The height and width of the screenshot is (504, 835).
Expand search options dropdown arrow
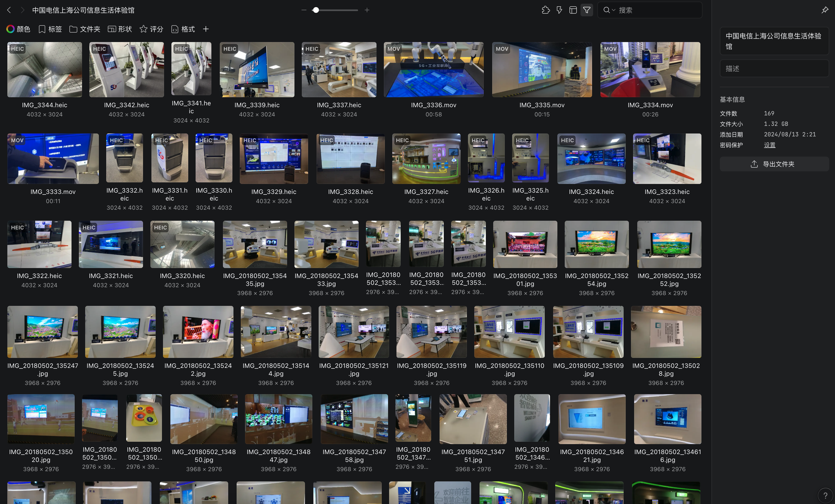tap(613, 10)
